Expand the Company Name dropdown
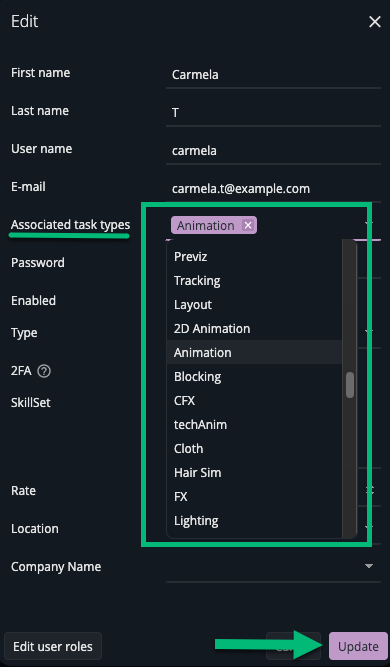The height and width of the screenshot is (667, 390). click(x=369, y=566)
